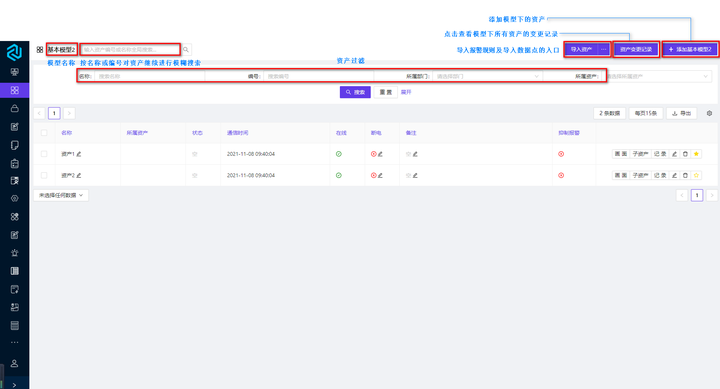Focus the 名称 filter input field
720x389 pixels.
pyautogui.click(x=149, y=76)
